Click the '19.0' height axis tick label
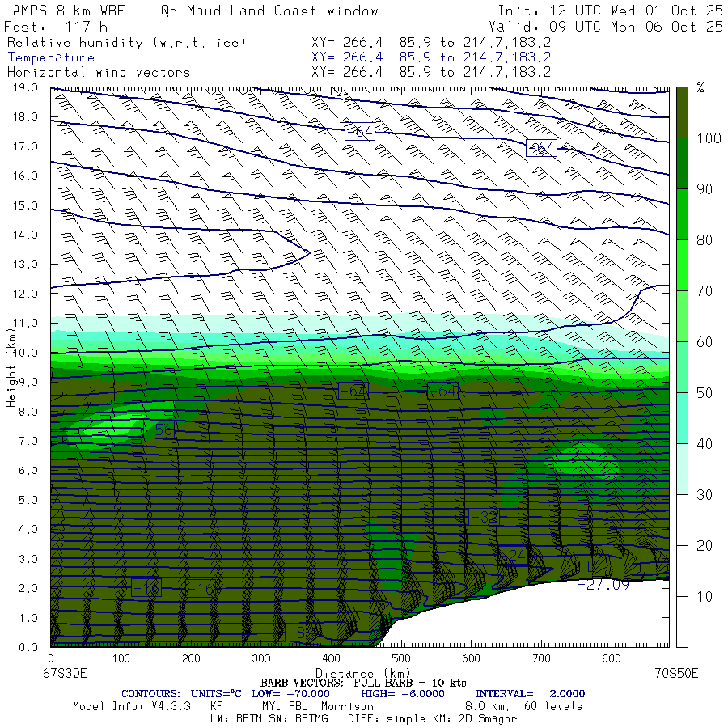Viewport: 728px width, 728px height. pos(25,87)
